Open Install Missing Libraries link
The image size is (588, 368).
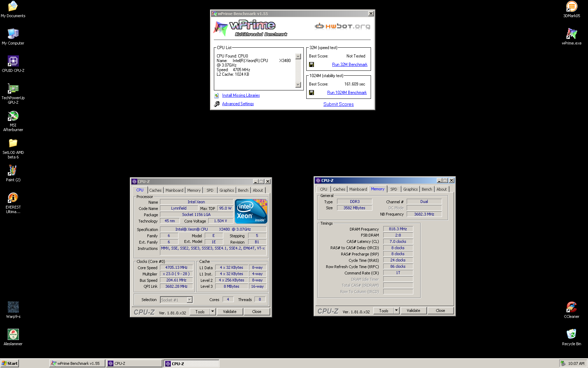(241, 95)
